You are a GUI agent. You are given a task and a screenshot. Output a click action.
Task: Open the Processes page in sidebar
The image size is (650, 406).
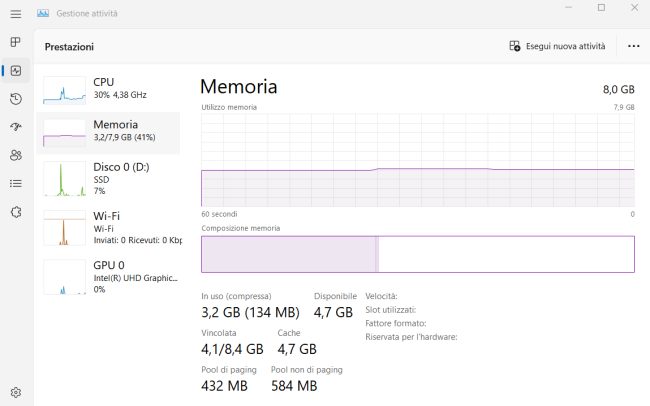[x=16, y=42]
